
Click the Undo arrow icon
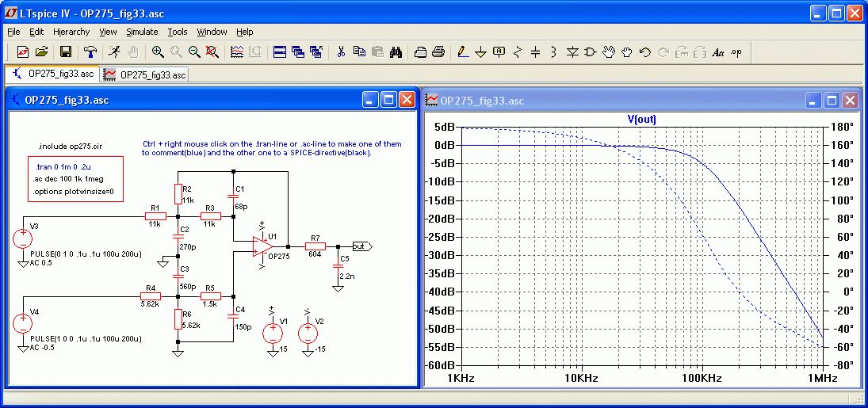644,52
